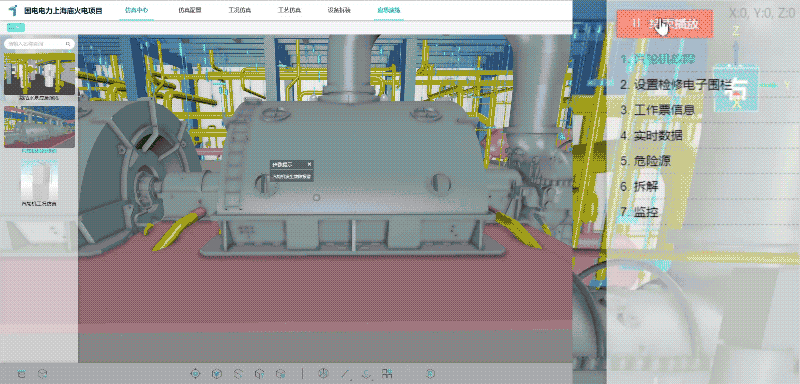Select step 3 工作票信息
Screen dimensions: 800x384
tap(657, 110)
